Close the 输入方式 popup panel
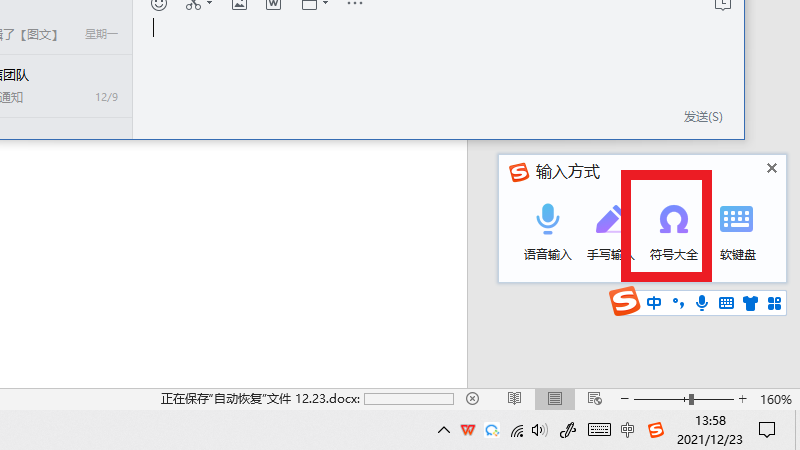The height and width of the screenshot is (450, 800). click(772, 169)
